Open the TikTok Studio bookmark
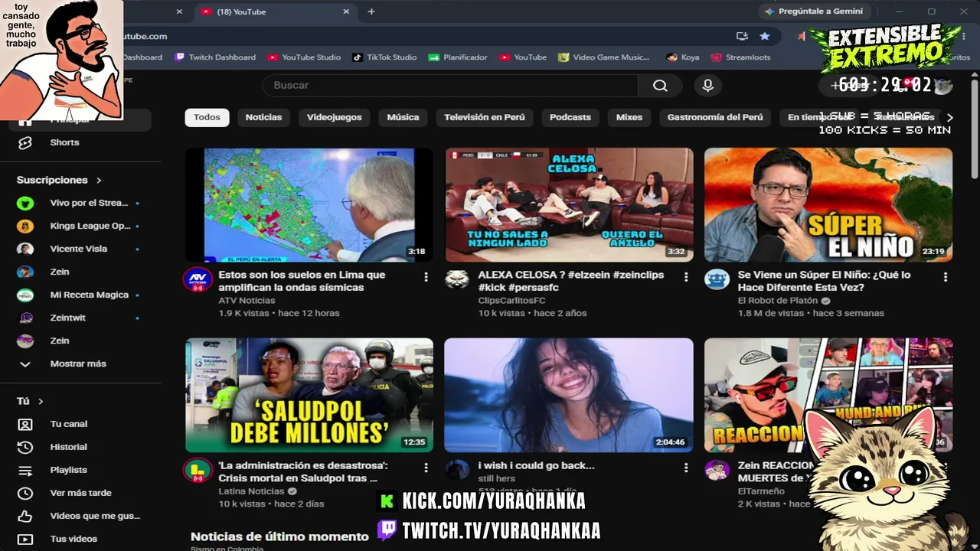Viewport: 980px width, 551px height. click(384, 57)
